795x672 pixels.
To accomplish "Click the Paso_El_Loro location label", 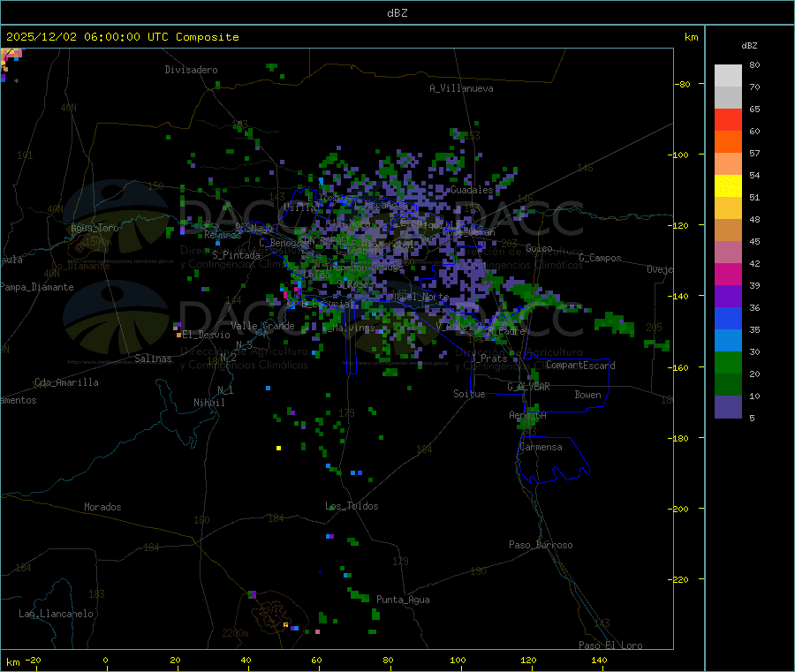I will [610, 646].
